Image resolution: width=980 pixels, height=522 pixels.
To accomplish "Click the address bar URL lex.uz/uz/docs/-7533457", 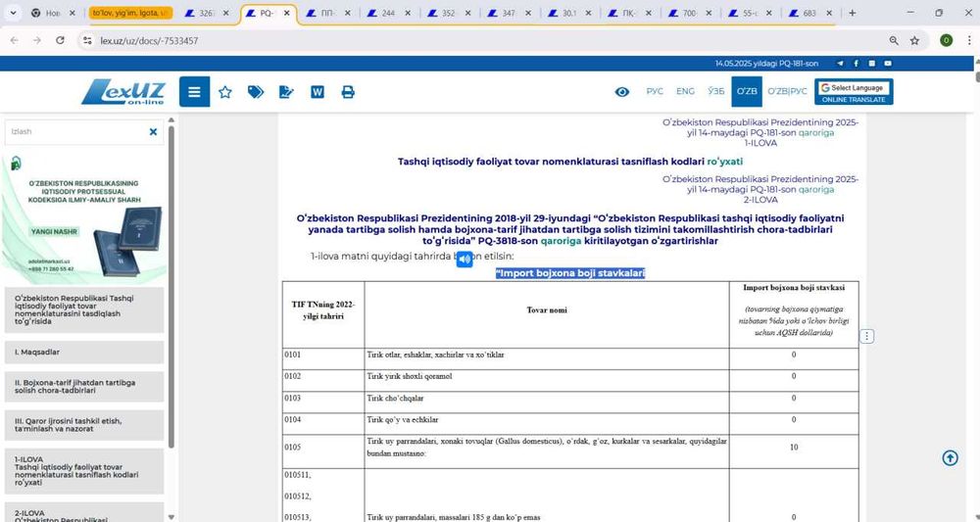I will tap(149, 40).
